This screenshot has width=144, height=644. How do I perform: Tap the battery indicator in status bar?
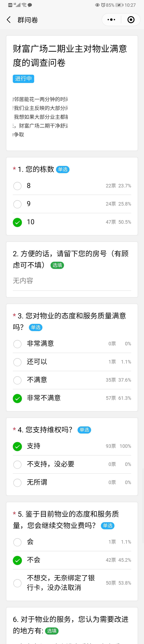[x=119, y=5]
